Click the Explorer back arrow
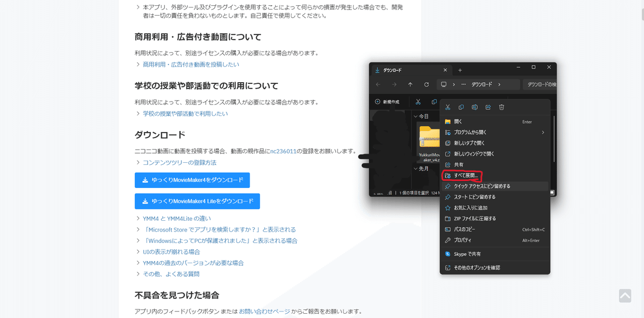The image size is (644, 318). (x=378, y=84)
